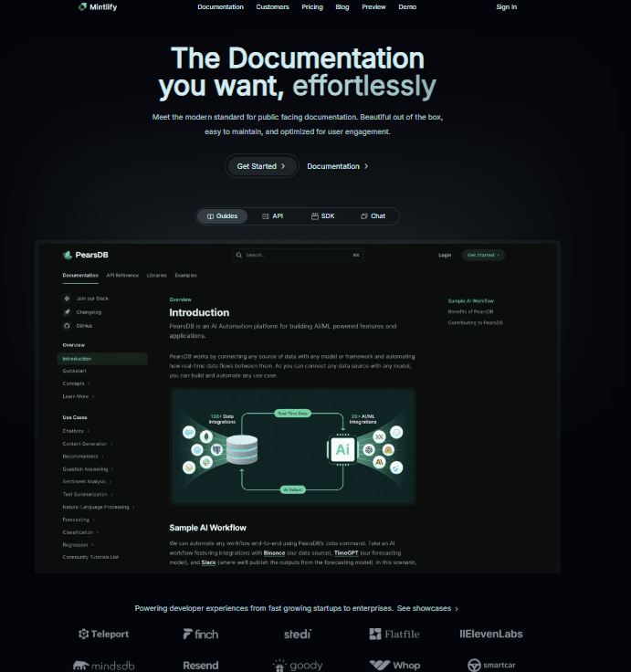Click the Teleport logo

click(x=103, y=634)
